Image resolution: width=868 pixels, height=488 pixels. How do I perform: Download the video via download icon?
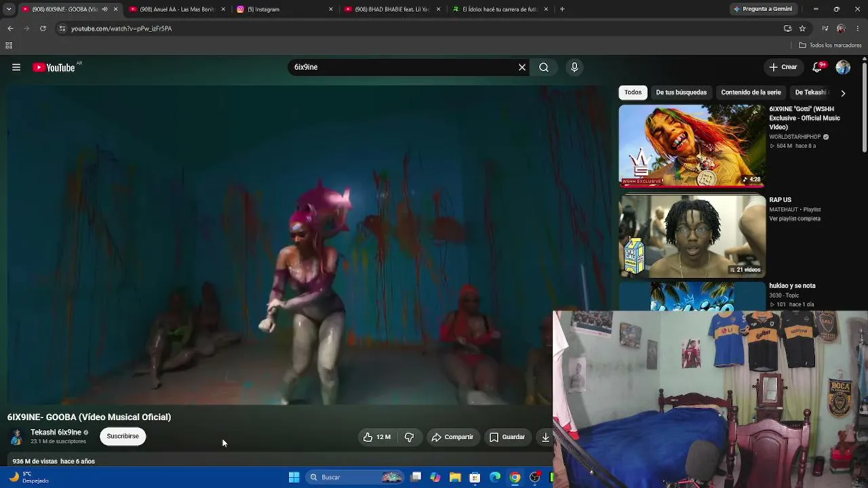[x=545, y=437]
